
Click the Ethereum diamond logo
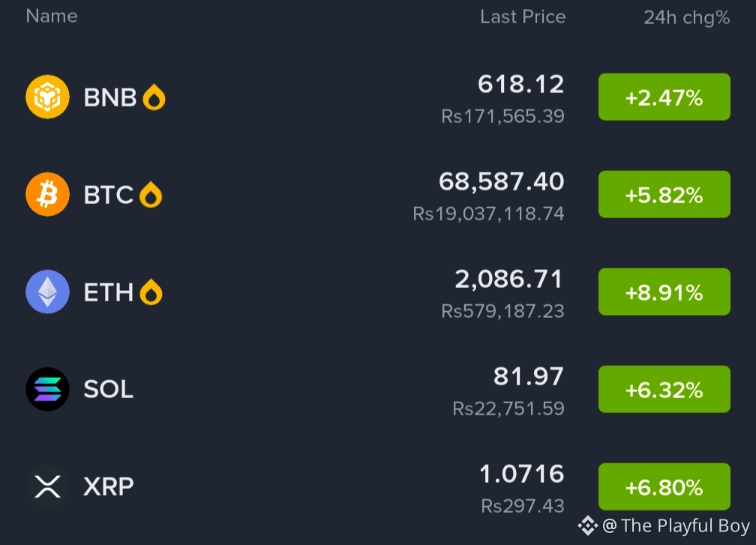[47, 292]
